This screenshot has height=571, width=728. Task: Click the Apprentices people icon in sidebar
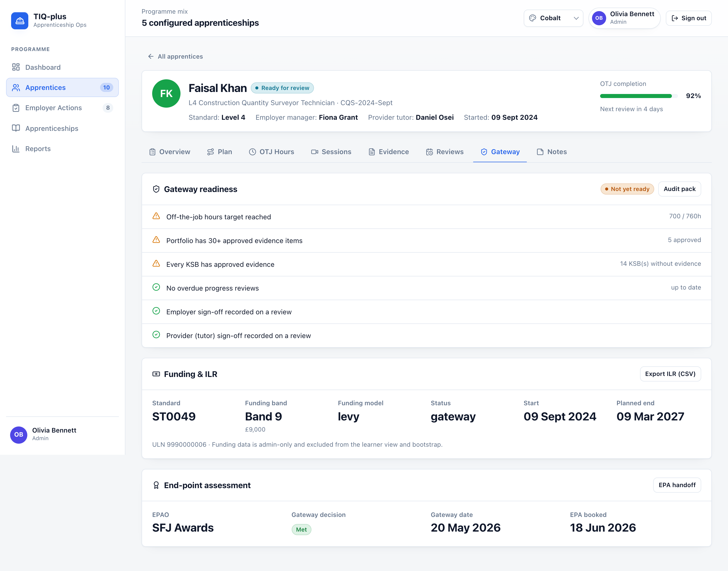tap(16, 88)
